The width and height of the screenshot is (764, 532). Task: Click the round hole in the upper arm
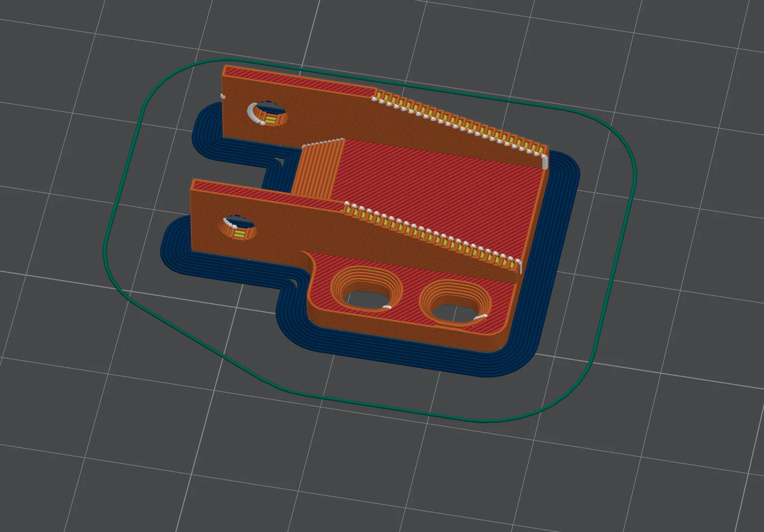pyautogui.click(x=267, y=113)
